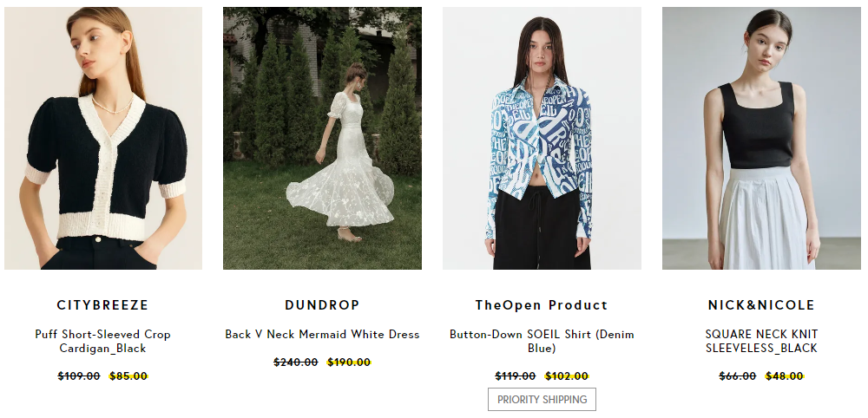Click the $48.00 sale price
This screenshot has height=418, width=868.
[785, 376]
